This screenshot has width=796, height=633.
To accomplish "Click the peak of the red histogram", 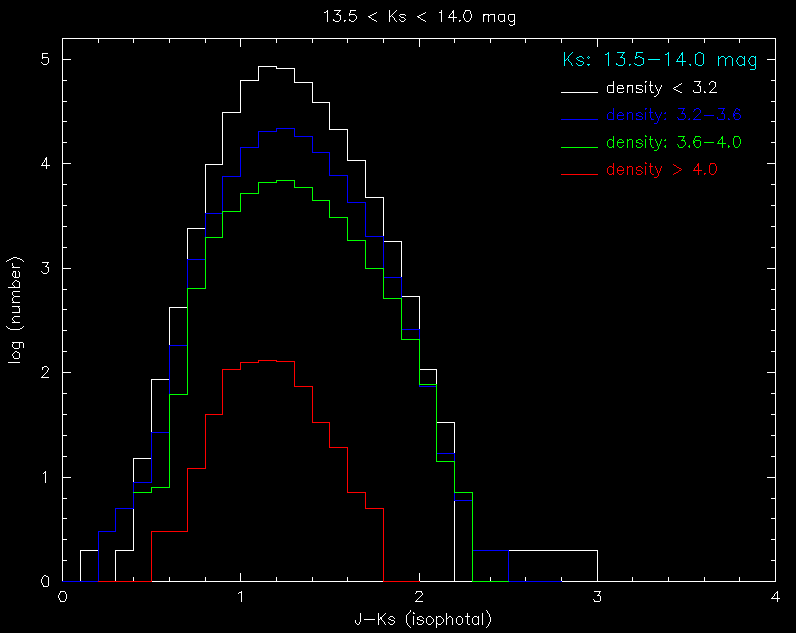I will (267, 360).
